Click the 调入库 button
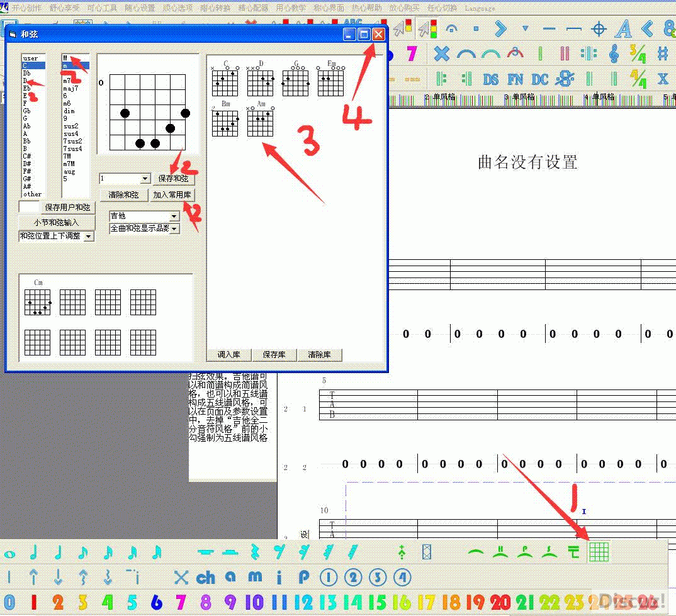This screenshot has height=616, width=676. coord(228,354)
